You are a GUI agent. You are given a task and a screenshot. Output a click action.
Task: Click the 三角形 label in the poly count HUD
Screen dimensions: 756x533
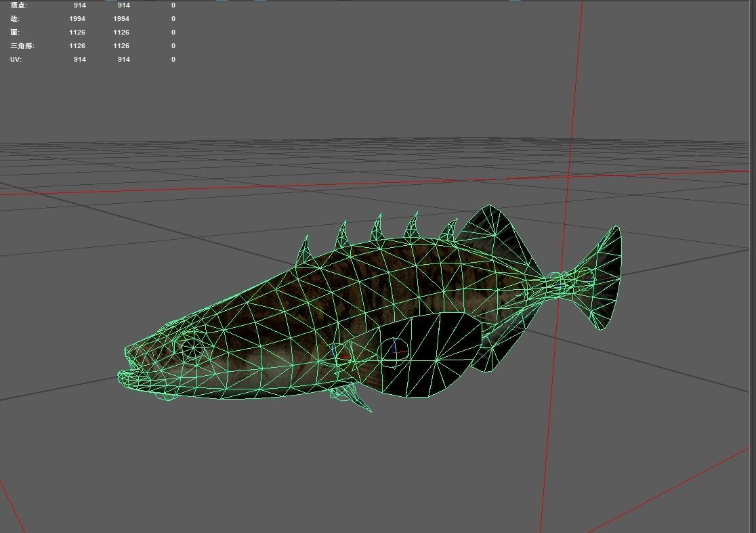coord(22,46)
